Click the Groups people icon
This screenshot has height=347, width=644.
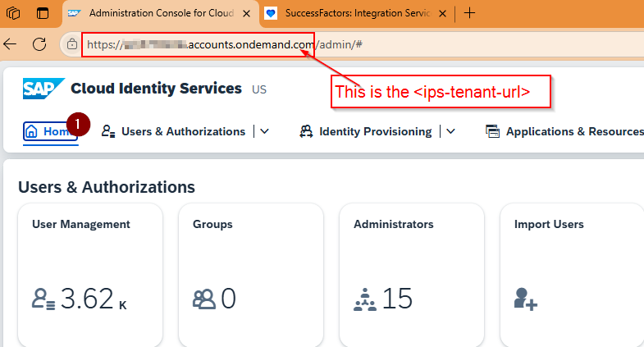[204, 299]
